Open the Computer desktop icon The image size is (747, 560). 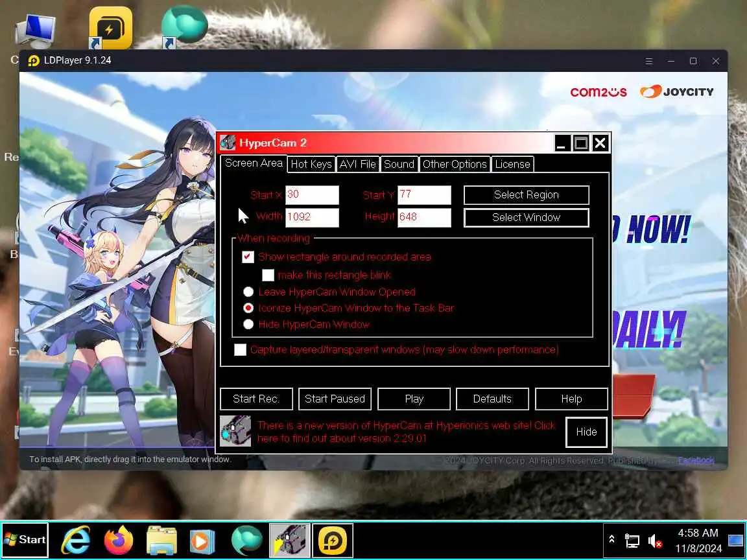(x=36, y=32)
